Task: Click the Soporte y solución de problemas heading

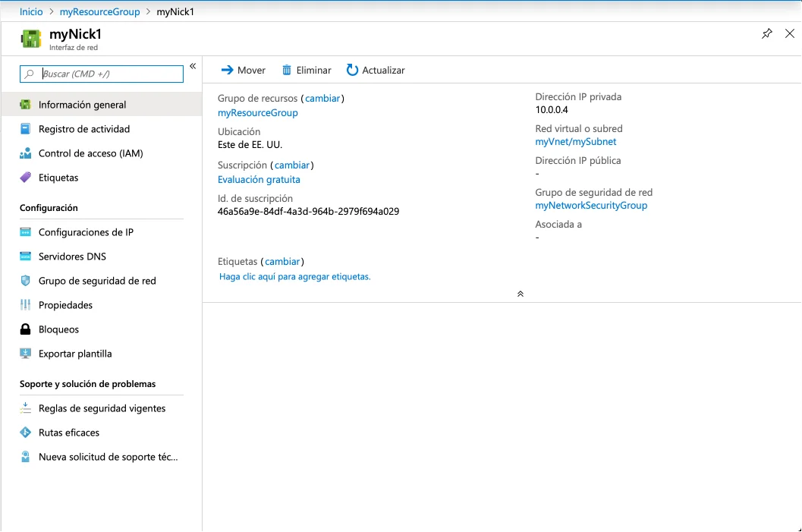Action: pyautogui.click(x=87, y=384)
